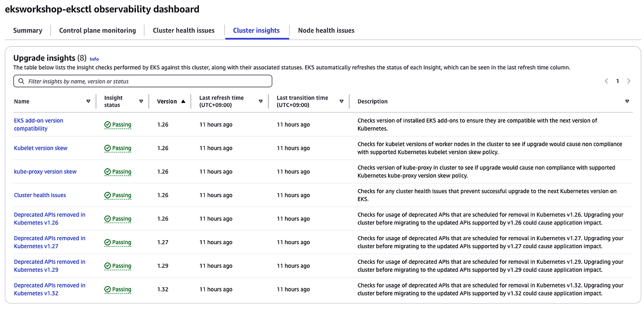The width and height of the screenshot is (644, 312).
Task: Click Passing check icon for v1.26 deprecated APIs
Action: pos(108,219)
